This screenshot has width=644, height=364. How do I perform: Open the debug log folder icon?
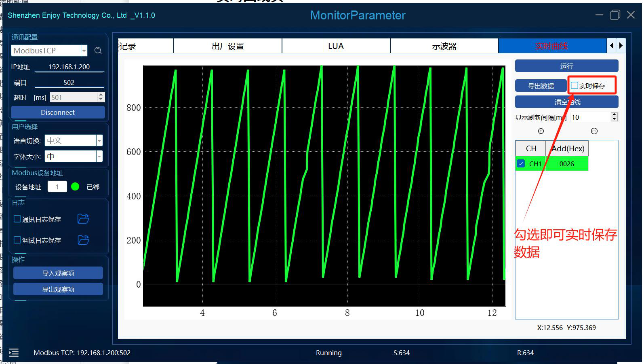click(83, 240)
